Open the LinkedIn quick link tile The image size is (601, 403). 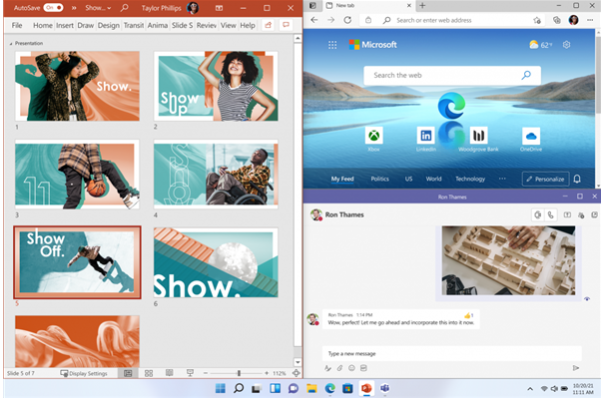[x=426, y=136]
